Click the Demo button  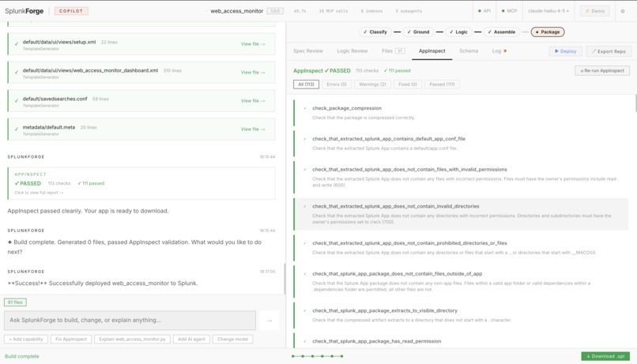(595, 11)
